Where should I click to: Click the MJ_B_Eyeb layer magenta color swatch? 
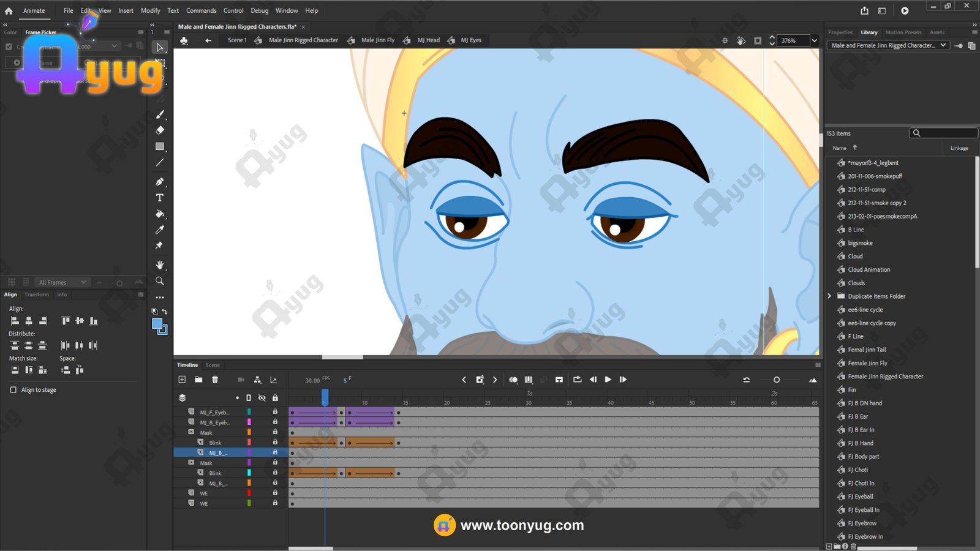point(249,422)
